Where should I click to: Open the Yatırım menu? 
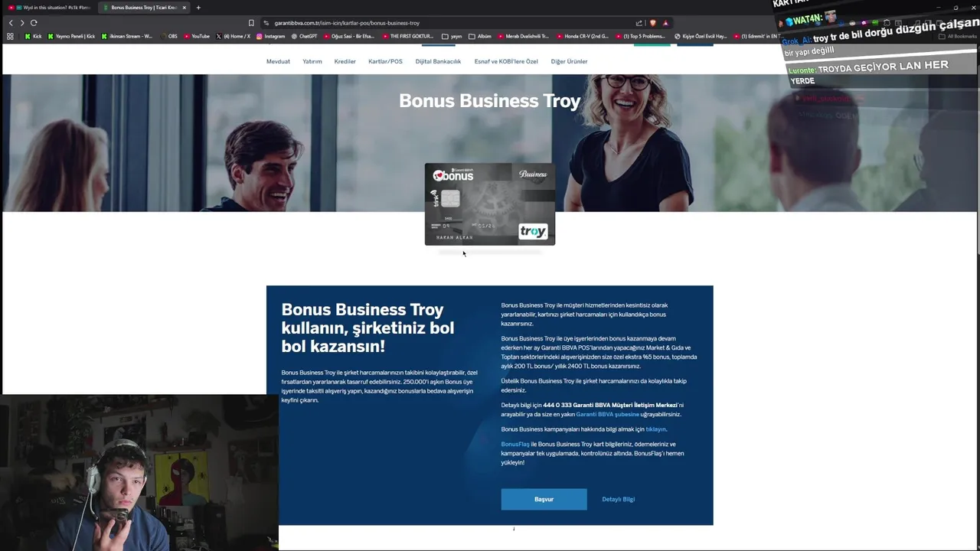[312, 61]
